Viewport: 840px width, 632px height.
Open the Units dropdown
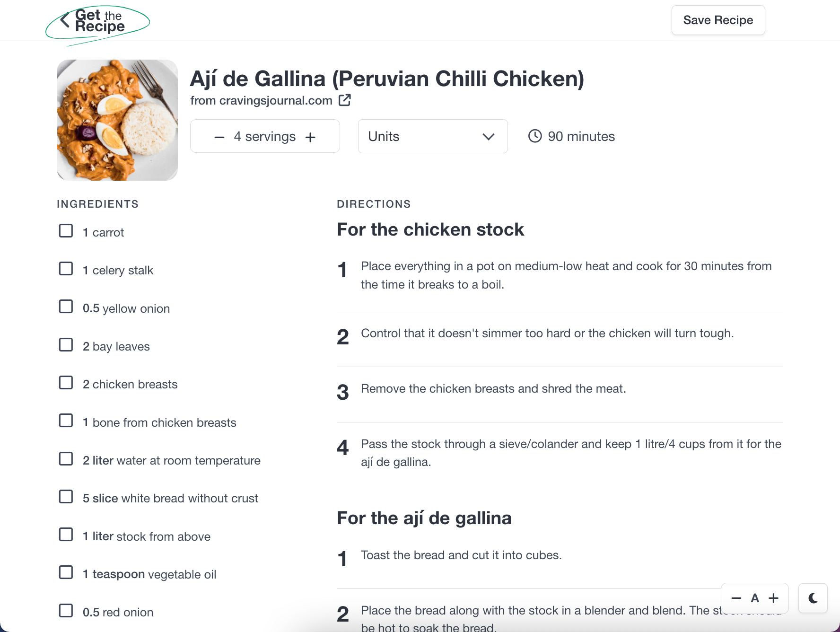433,136
